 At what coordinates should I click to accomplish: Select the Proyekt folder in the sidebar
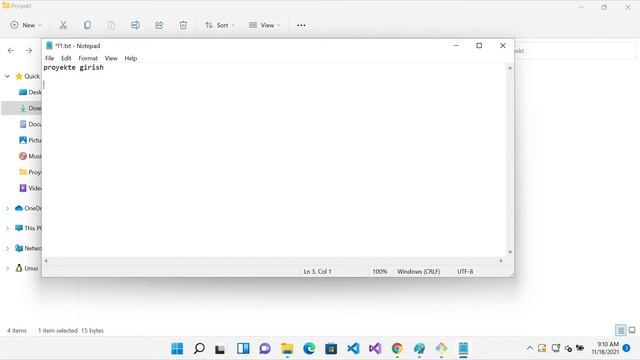pos(30,172)
